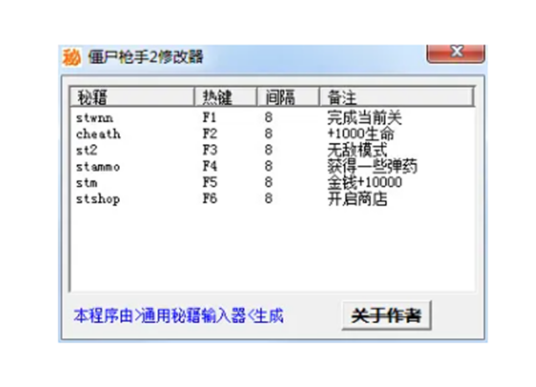Sort by the 秘籍 column header
This screenshot has width=536, height=387.
tap(132, 97)
